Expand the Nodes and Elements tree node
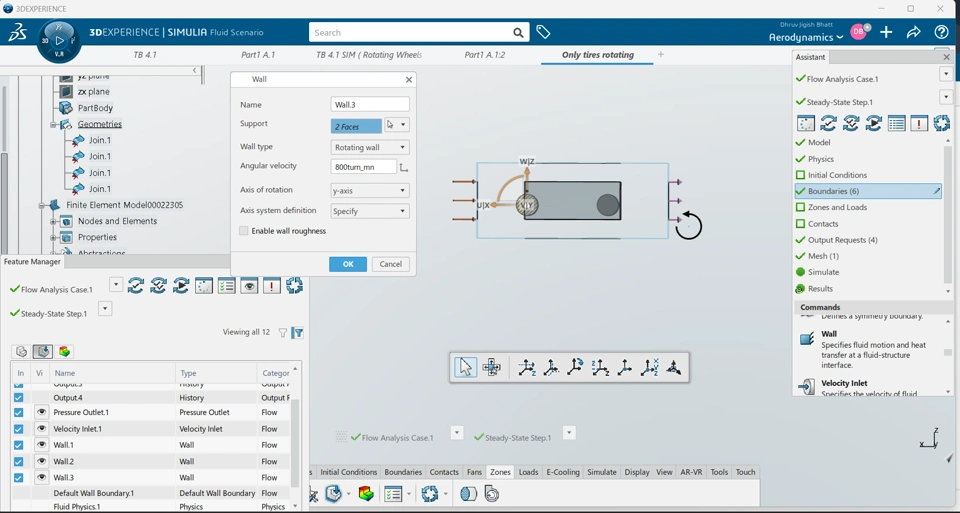Viewport: 960px width, 513px height. tap(53, 222)
